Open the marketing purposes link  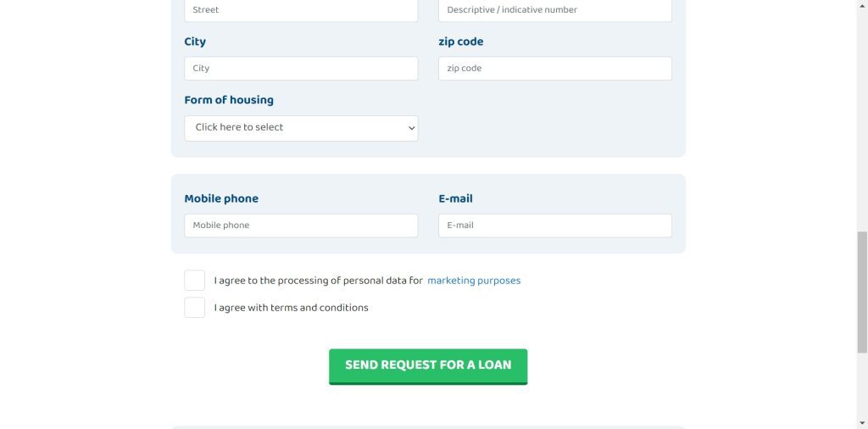click(474, 281)
